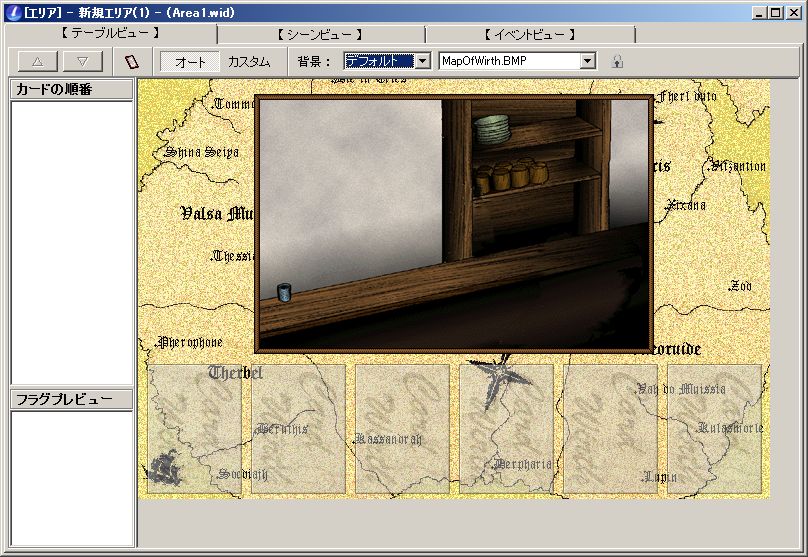Select the card slot over Beruthis
808x557 pixels.
[x=298, y=429]
